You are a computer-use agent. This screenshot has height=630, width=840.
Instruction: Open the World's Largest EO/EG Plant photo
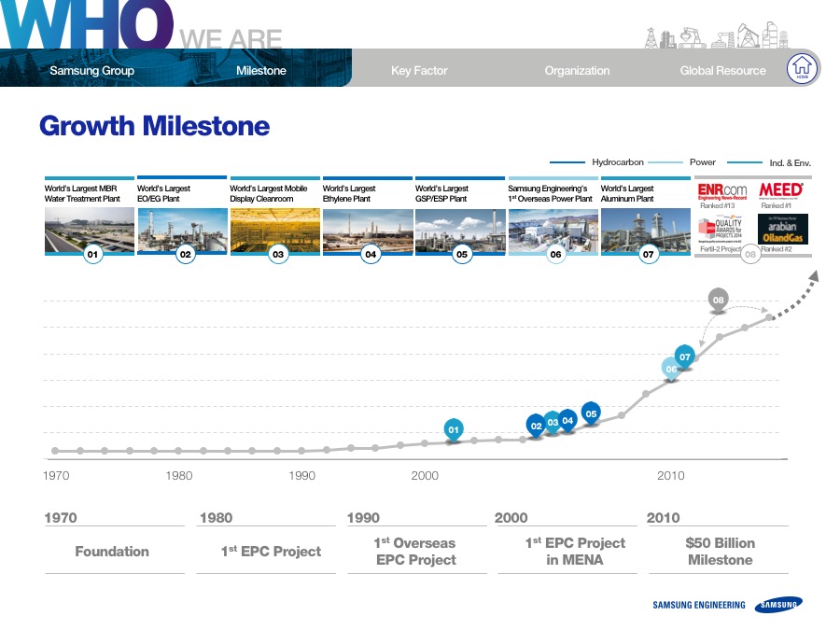[x=182, y=231]
